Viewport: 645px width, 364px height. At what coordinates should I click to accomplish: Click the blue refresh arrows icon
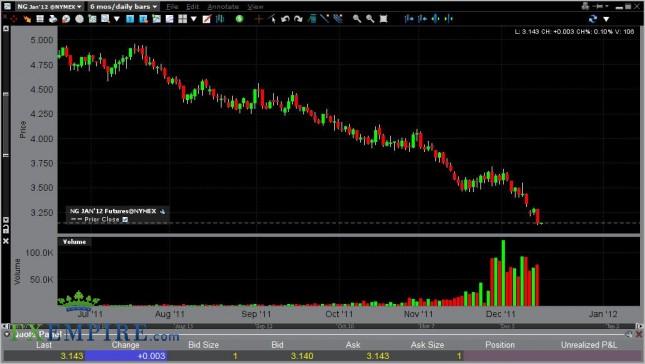593,19
